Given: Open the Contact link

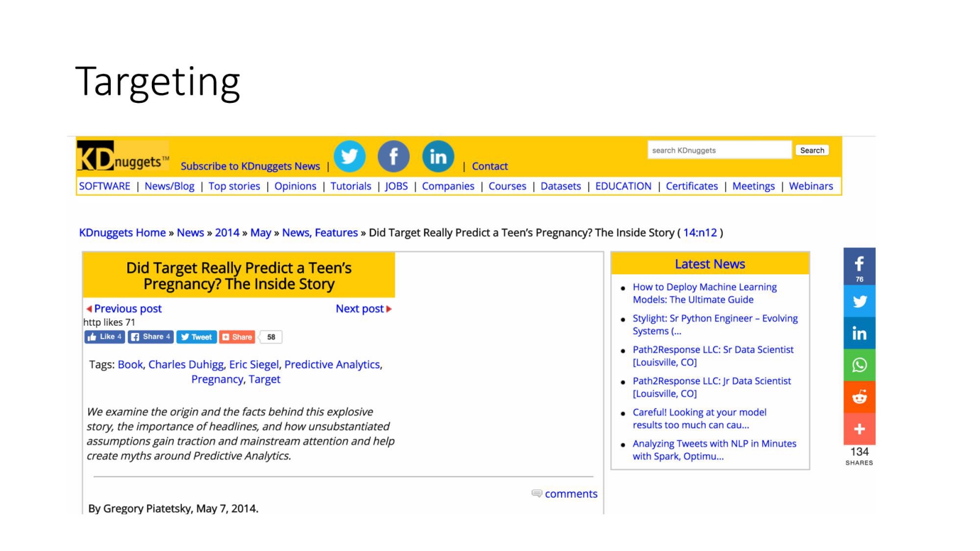Looking at the screenshot, I should [x=490, y=166].
